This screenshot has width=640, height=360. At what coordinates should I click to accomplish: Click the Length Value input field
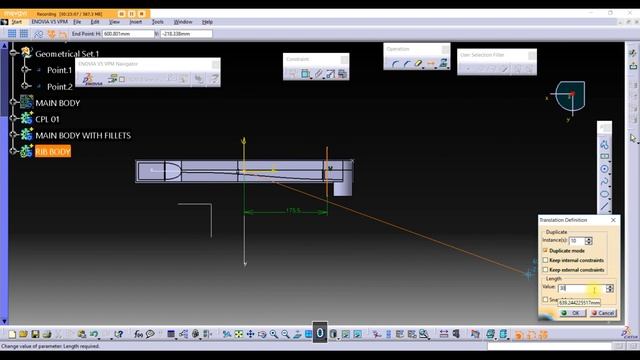pos(582,288)
